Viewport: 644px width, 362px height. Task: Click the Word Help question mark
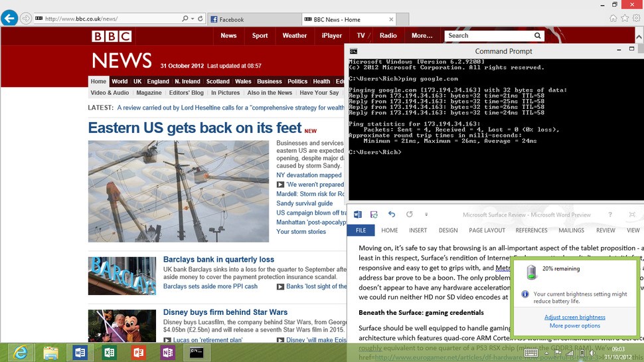(x=610, y=215)
